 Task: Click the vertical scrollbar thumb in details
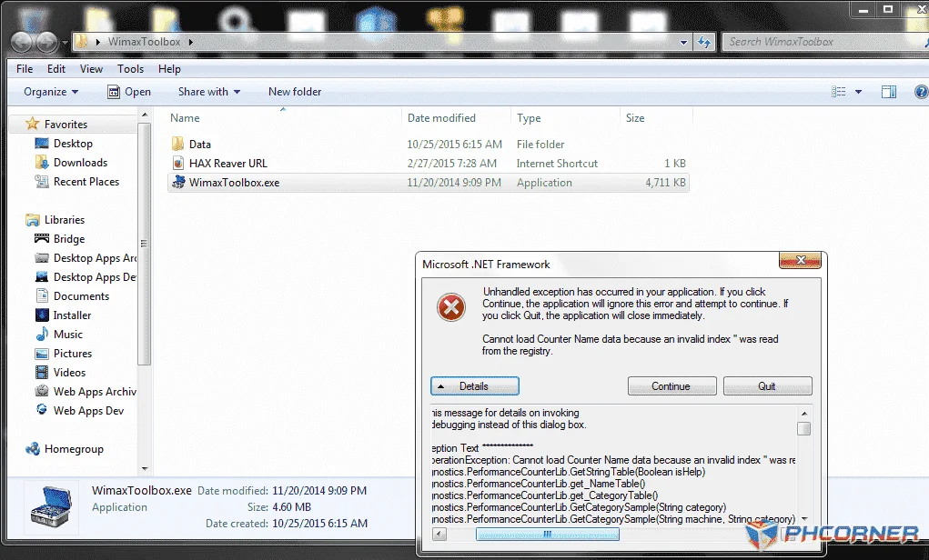pos(804,428)
